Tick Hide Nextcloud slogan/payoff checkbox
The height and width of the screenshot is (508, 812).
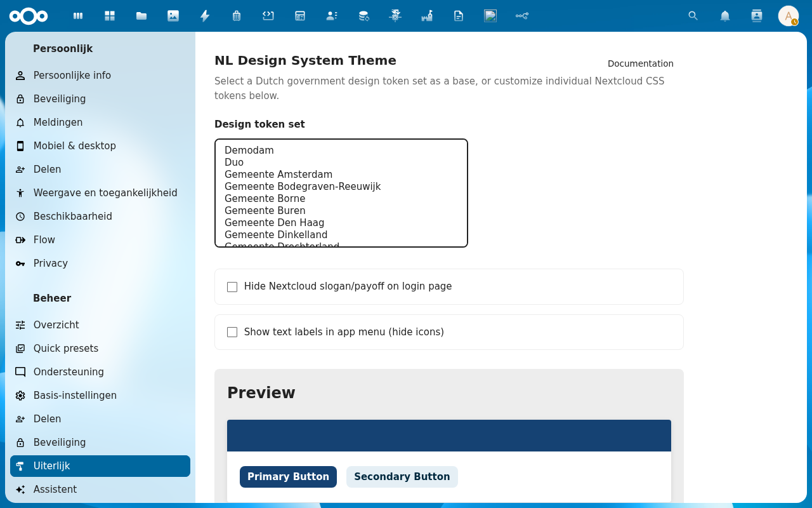click(x=232, y=287)
